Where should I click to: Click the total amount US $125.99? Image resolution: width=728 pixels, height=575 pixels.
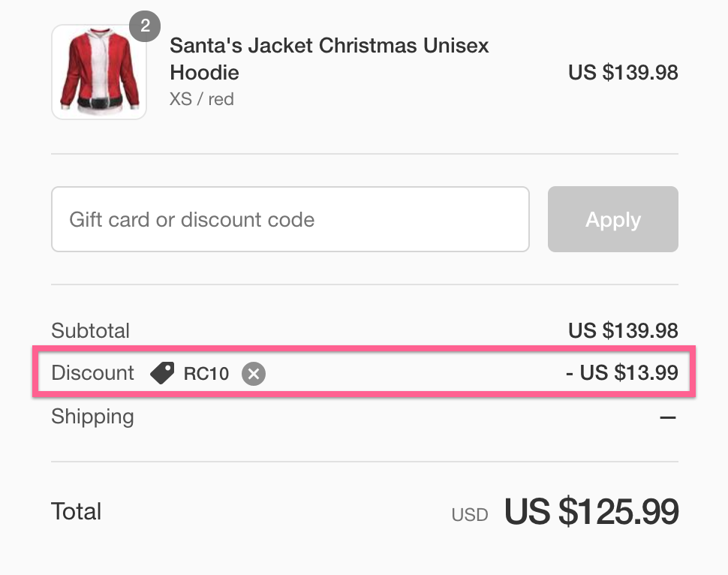(x=591, y=511)
